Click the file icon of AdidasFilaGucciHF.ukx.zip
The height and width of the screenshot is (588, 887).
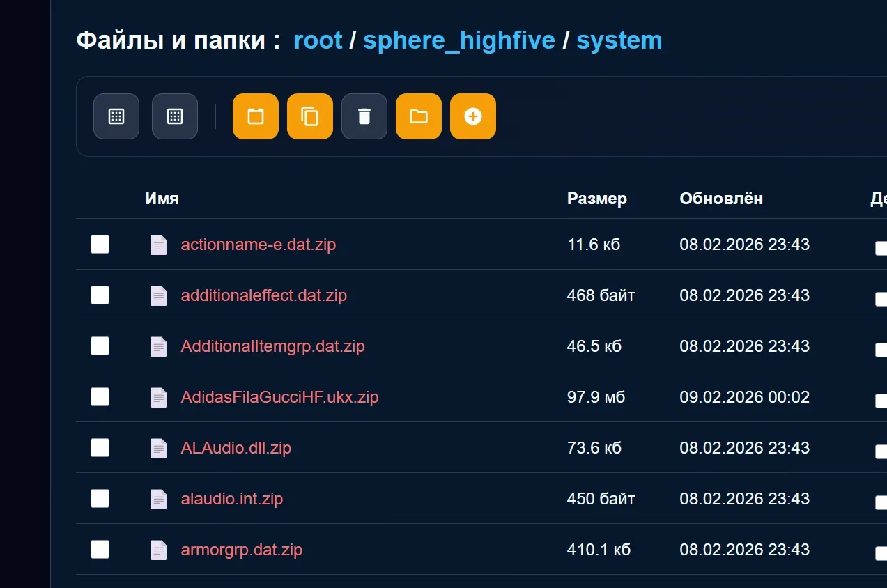coord(159,397)
